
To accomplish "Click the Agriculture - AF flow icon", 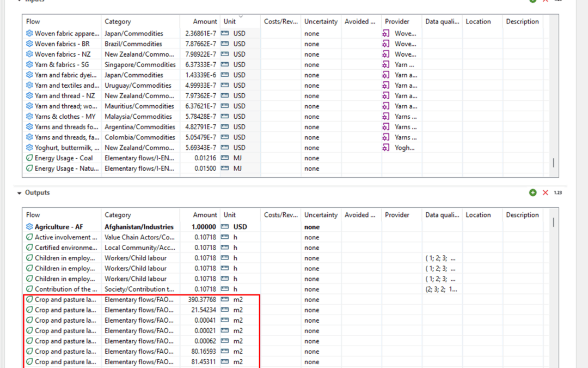I will point(29,227).
